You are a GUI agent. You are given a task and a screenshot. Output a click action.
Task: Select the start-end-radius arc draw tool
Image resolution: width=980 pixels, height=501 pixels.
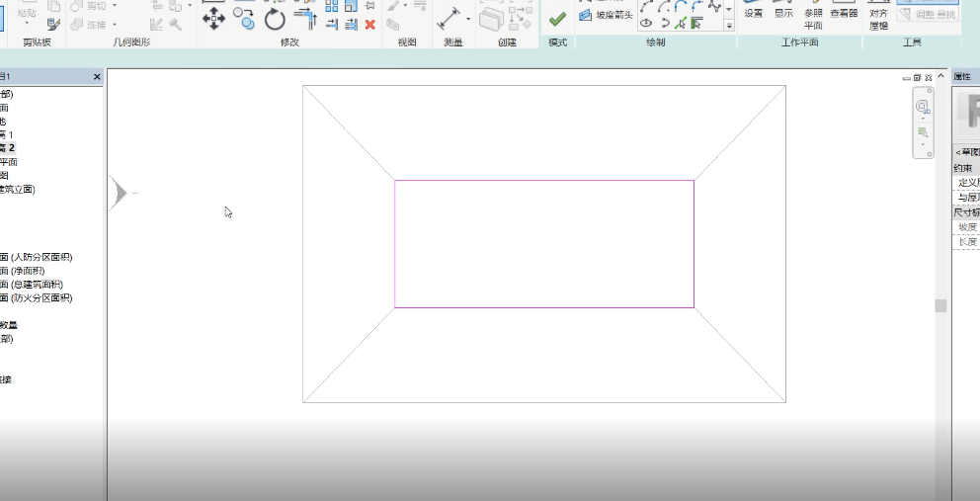point(646,6)
